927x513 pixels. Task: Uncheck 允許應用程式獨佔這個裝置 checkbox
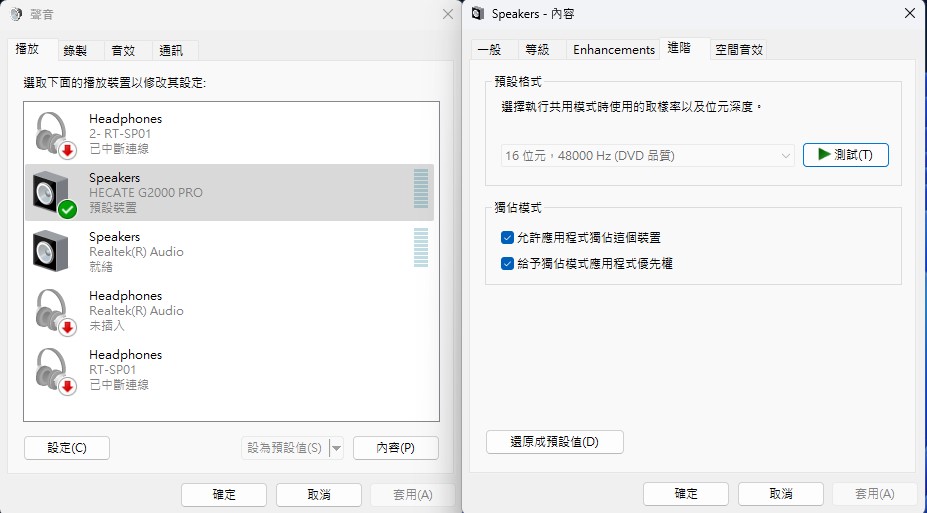[x=507, y=238]
